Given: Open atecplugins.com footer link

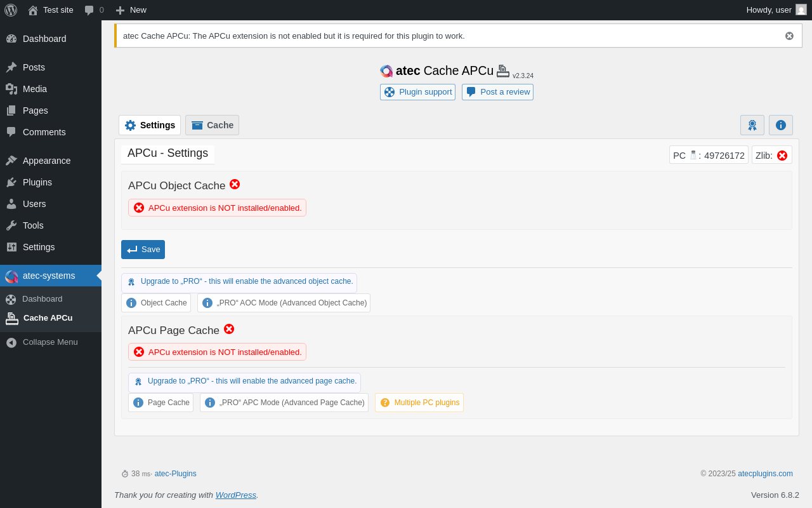Looking at the screenshot, I should pos(765,474).
